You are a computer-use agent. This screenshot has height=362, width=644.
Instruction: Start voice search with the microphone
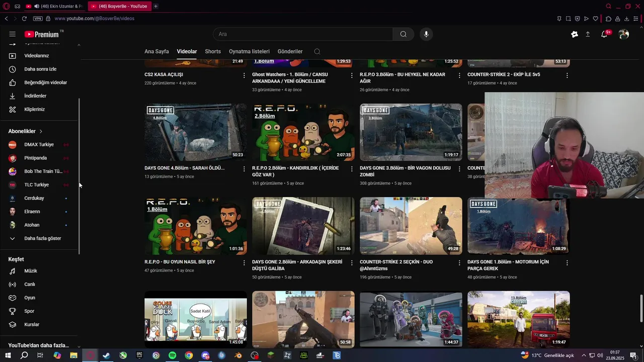426,34
